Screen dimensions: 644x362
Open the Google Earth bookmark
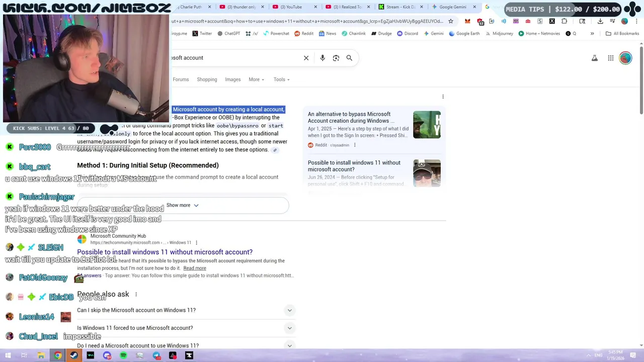point(464,34)
